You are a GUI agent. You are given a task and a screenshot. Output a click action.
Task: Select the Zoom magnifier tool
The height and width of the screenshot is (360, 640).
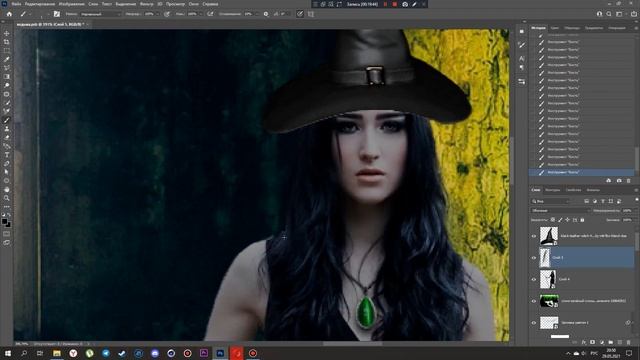click(7, 198)
